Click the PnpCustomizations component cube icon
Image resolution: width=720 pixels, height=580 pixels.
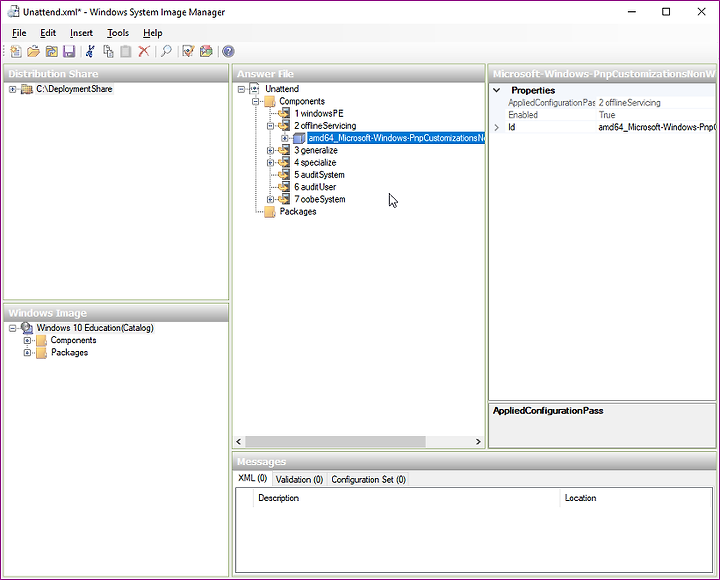pos(299,138)
